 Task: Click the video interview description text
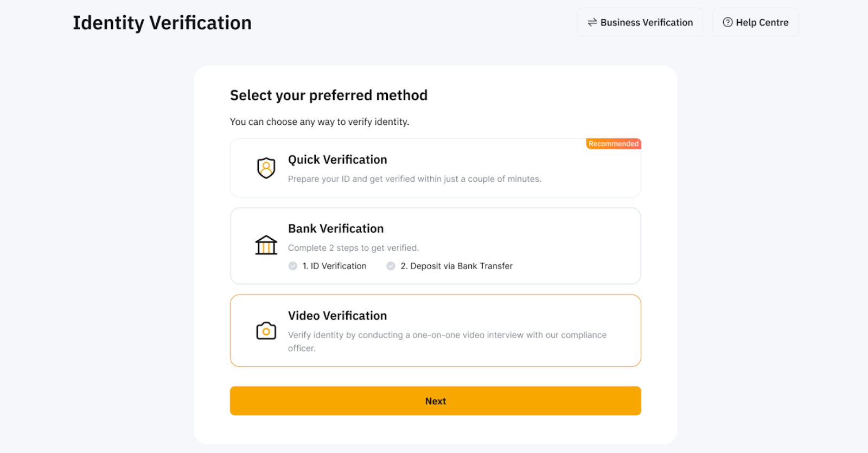click(x=447, y=335)
